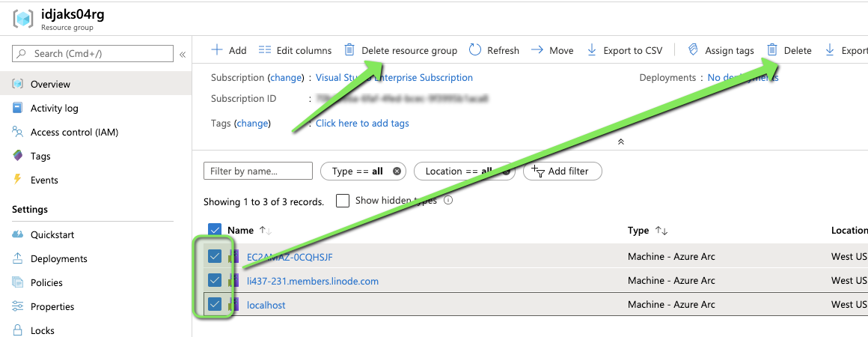Click the Properties sliders icon
Screen dimensions: 868x337
(x=18, y=306)
